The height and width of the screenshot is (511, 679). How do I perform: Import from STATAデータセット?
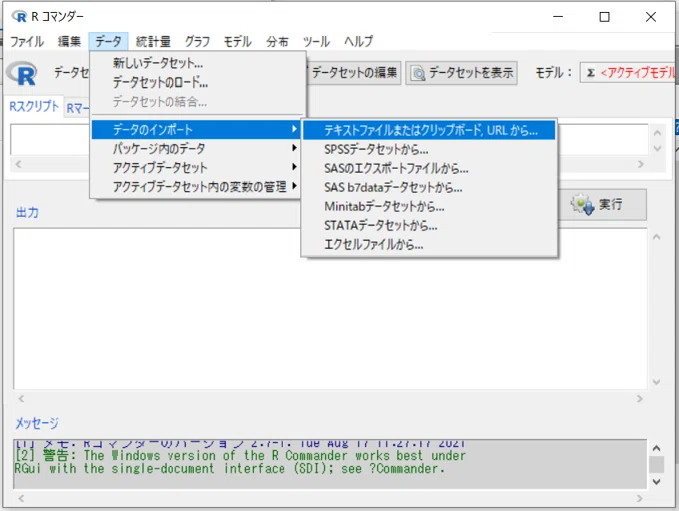click(429, 226)
